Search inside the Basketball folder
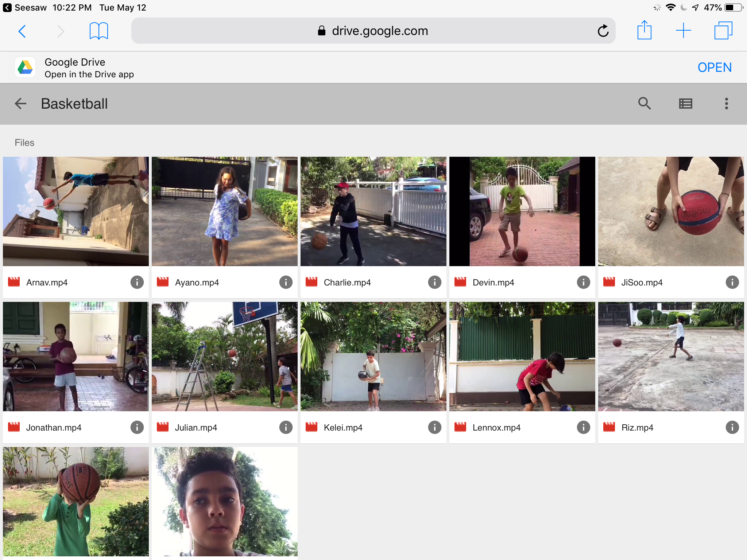The image size is (747, 560). [645, 104]
